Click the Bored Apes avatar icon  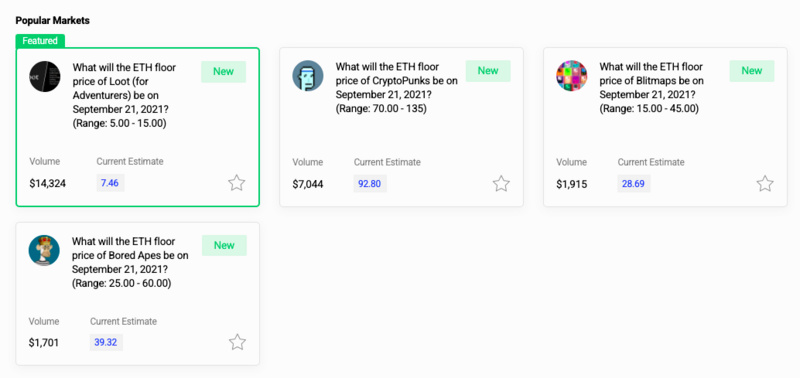tap(44, 250)
